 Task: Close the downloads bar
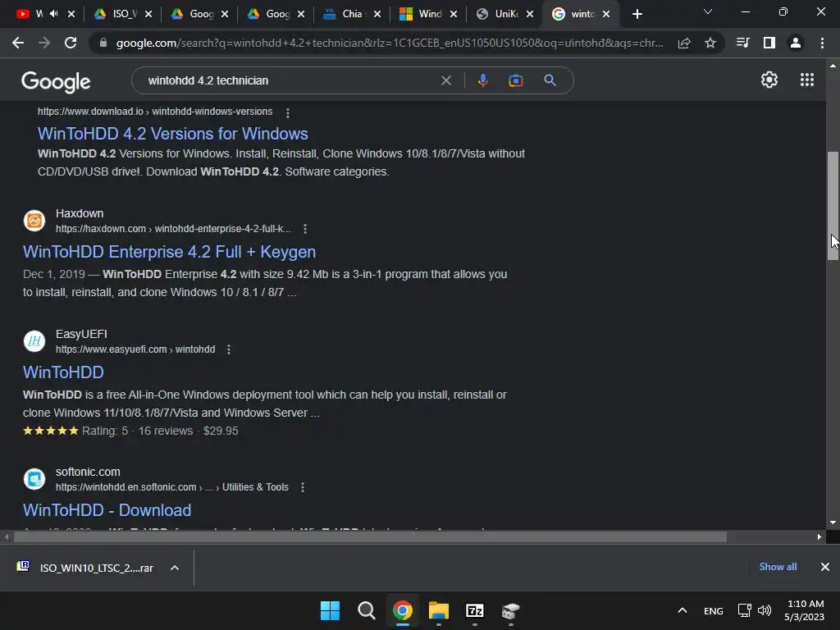825,567
